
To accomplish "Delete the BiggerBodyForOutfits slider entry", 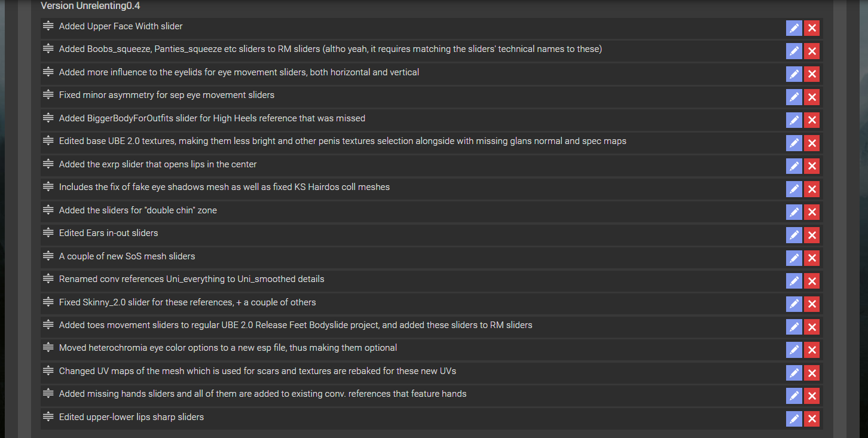I will click(x=811, y=120).
